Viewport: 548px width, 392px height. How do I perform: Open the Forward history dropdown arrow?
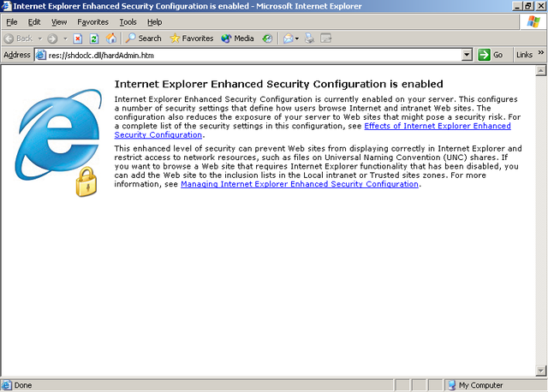[65, 39]
